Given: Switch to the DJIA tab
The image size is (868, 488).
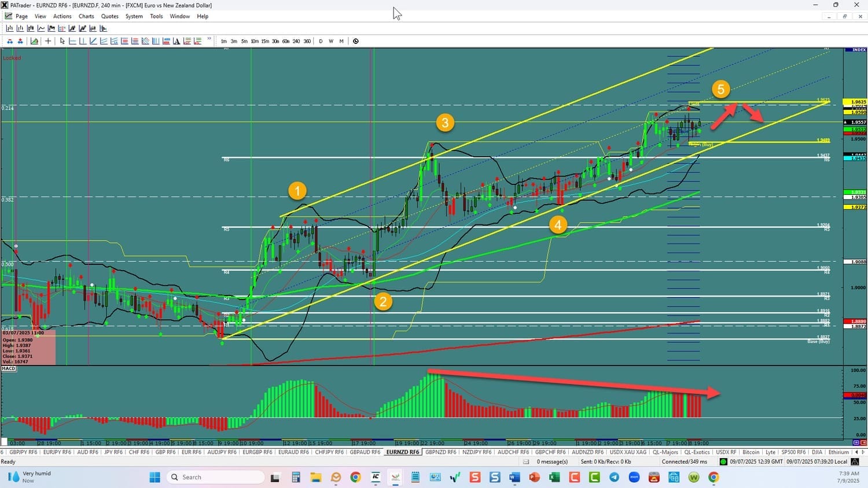Looking at the screenshot, I should point(817,452).
